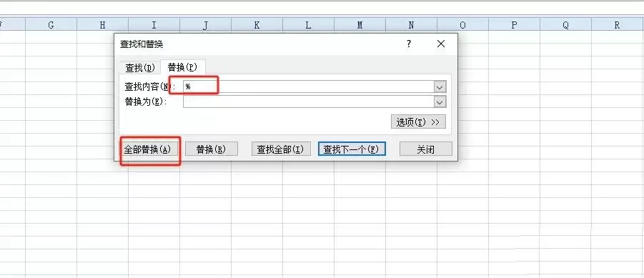644x278 pixels.
Task: Close the Find and Replace dialog
Action: 441,44
